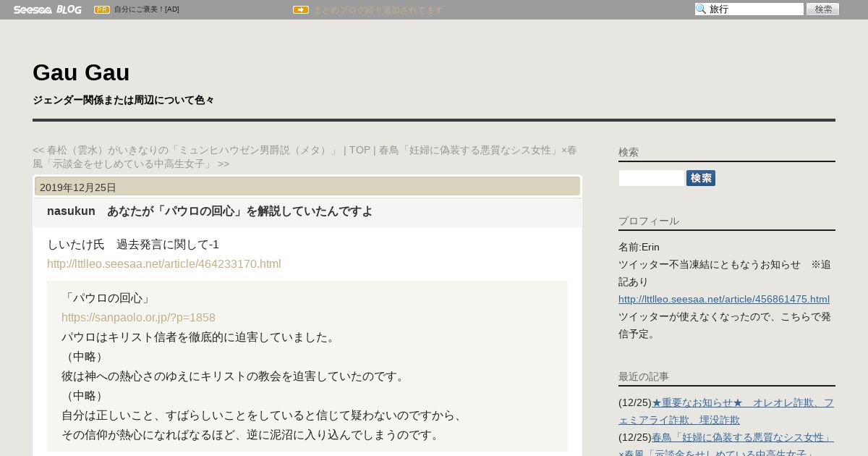Click the orange arrow icon in top bar
The height and width of the screenshot is (456, 868).
[301, 9]
